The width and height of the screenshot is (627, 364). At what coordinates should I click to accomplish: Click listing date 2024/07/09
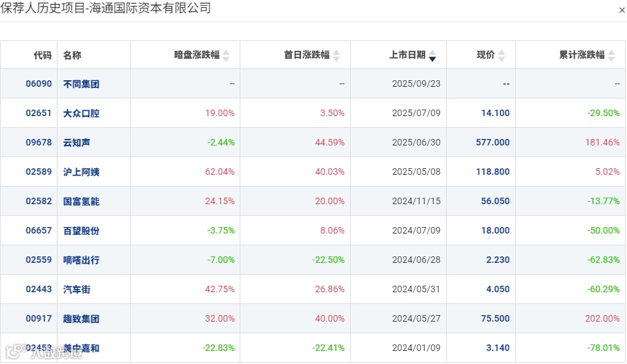[x=416, y=230]
